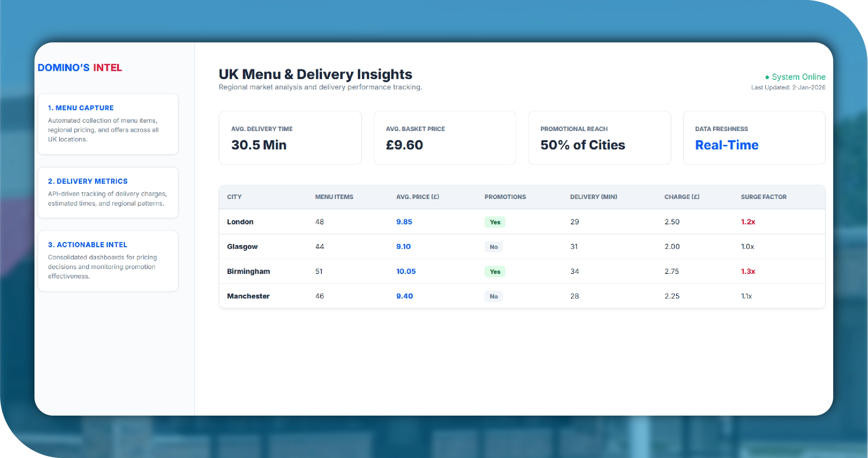
Task: Sort by the City column header
Action: (x=234, y=197)
